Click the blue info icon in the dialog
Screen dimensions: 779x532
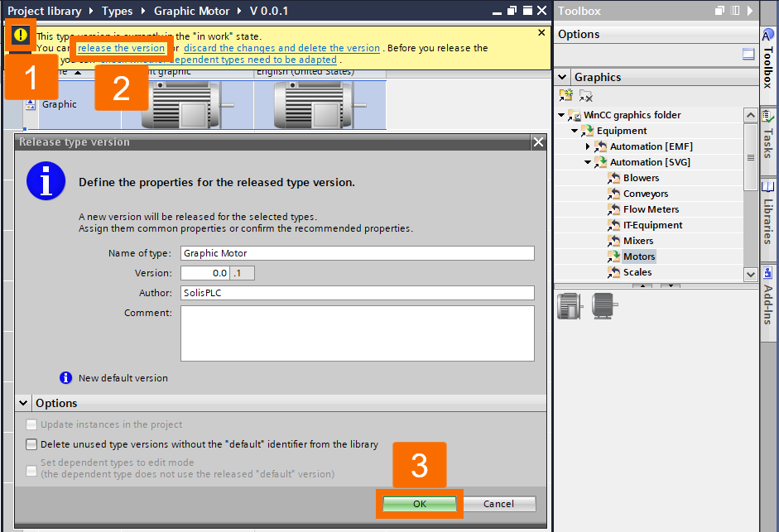pyautogui.click(x=46, y=181)
